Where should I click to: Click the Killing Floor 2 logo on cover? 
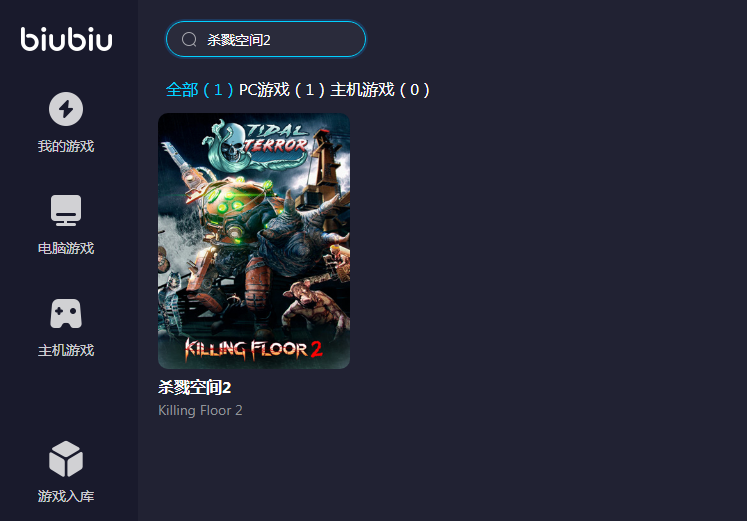(x=254, y=349)
